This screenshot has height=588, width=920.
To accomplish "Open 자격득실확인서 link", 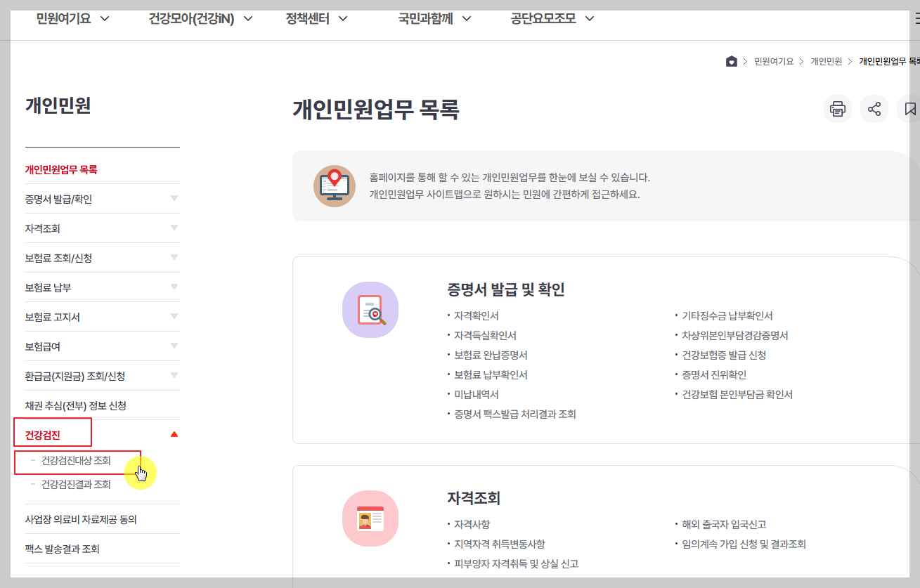I will (485, 336).
